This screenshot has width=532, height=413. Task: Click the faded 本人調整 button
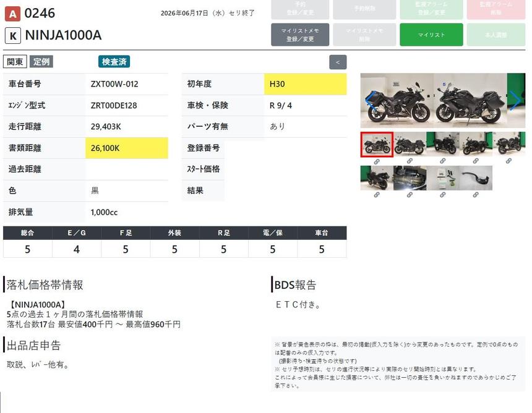[x=496, y=35]
